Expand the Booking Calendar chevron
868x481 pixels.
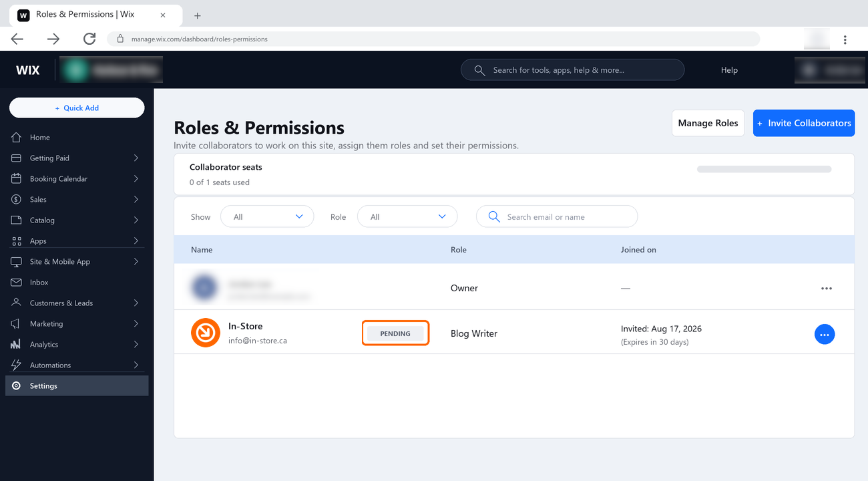pyautogui.click(x=136, y=179)
